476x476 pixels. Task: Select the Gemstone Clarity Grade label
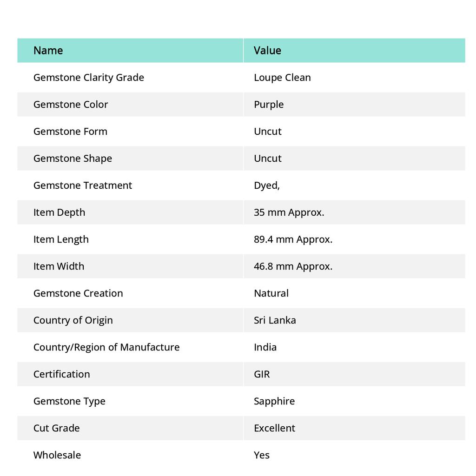pos(89,78)
